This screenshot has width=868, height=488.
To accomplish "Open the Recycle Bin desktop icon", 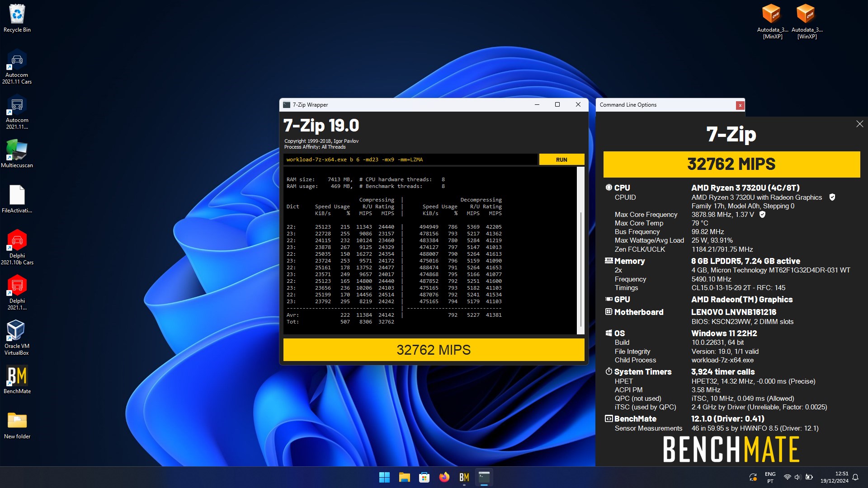I will tap(17, 19).
